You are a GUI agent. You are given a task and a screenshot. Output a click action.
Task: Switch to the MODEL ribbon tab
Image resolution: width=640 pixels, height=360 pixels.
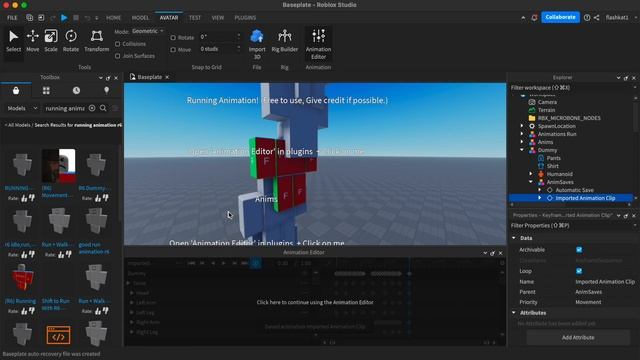[x=140, y=18]
